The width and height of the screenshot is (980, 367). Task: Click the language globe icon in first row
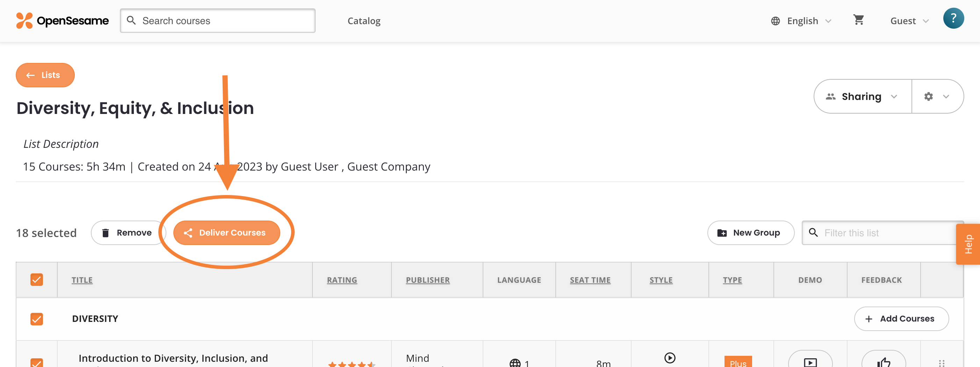515,363
